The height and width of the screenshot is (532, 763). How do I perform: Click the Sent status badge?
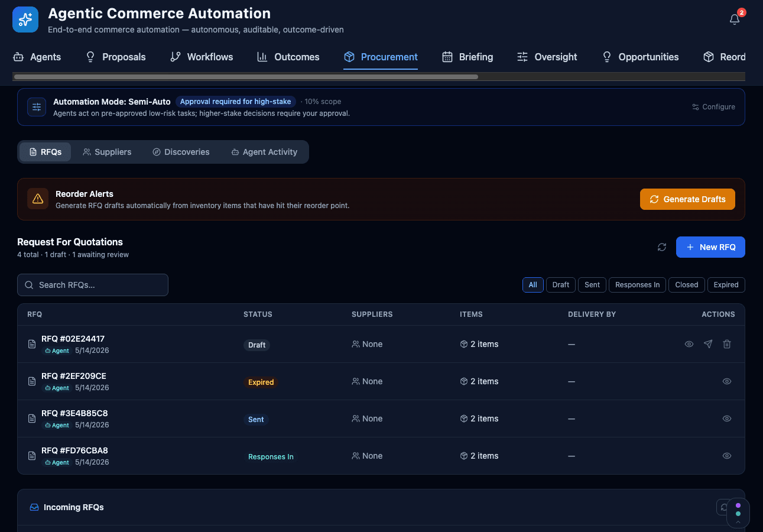(256, 420)
